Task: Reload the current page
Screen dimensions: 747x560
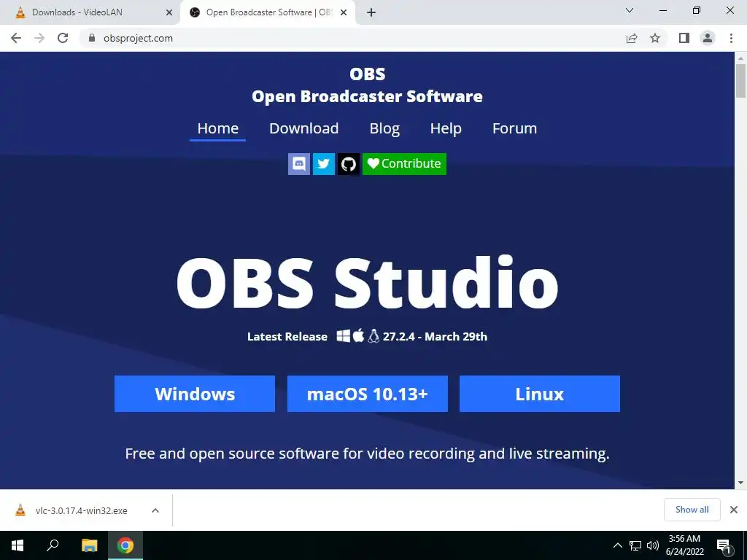Action: (63, 38)
